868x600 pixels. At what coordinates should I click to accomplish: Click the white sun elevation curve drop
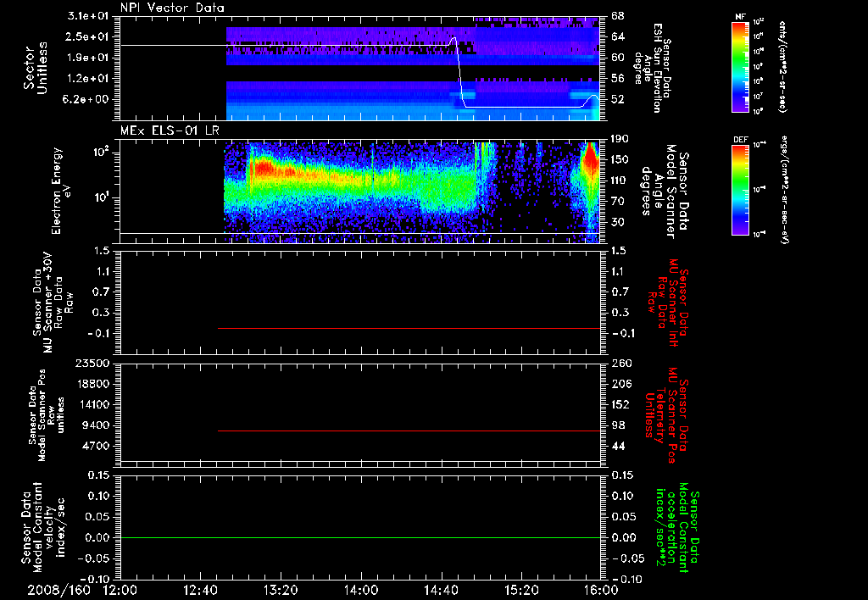click(x=460, y=72)
